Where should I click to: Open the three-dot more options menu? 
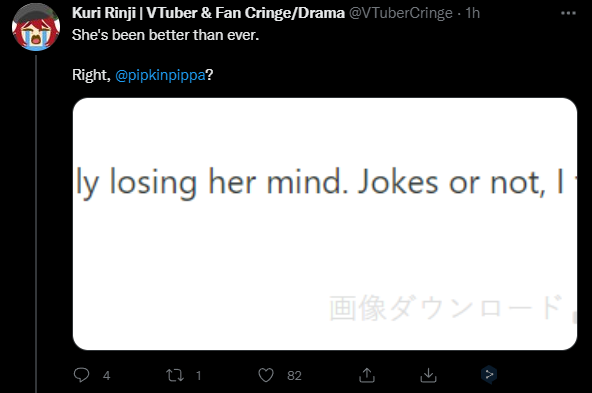568,13
